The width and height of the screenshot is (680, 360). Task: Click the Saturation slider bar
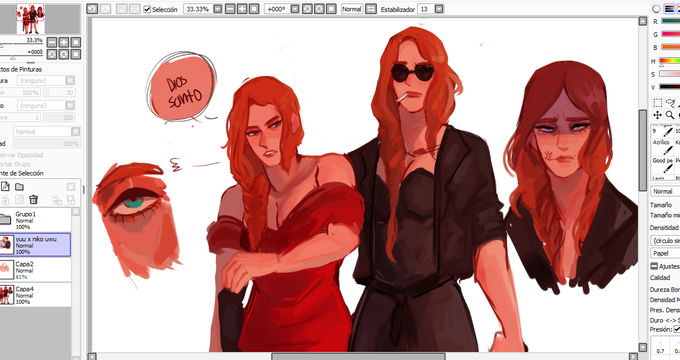(x=670, y=74)
